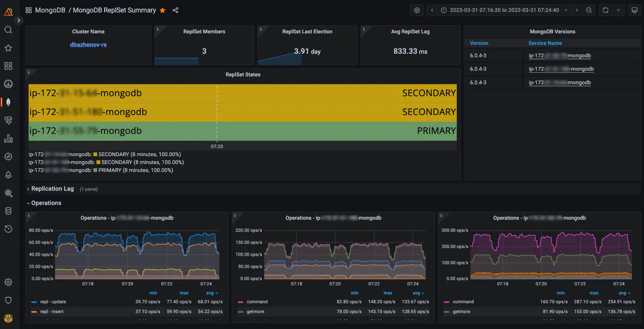Image resolution: width=644 pixels, height=329 pixels.
Task: Open the first ip-172 service link in Versions table
Action: (560, 56)
